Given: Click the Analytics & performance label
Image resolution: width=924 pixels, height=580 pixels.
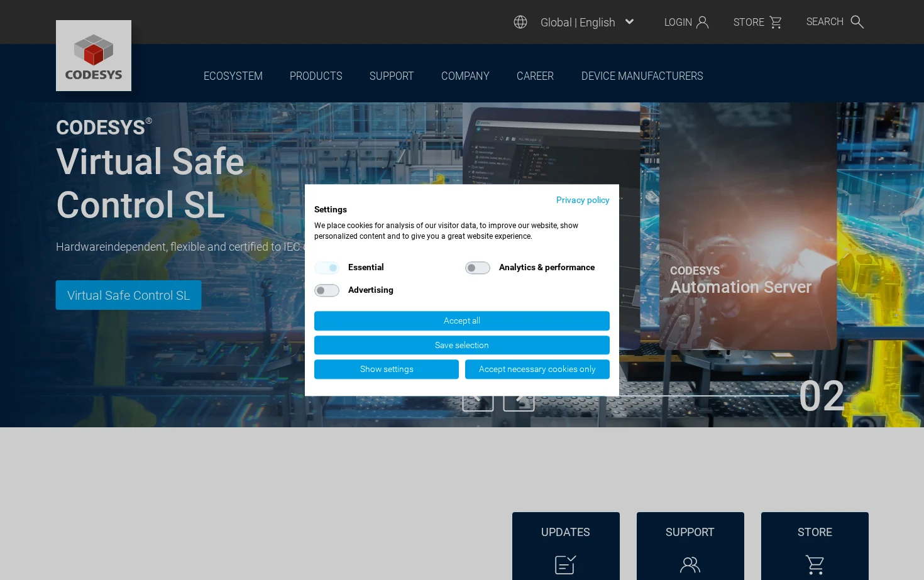Looking at the screenshot, I should point(547,267).
